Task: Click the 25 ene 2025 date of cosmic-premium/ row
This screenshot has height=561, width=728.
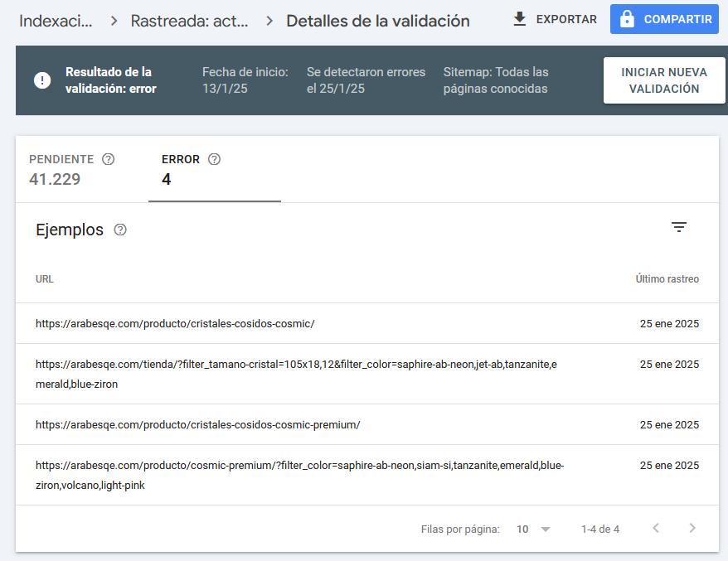Action: pyautogui.click(x=669, y=424)
